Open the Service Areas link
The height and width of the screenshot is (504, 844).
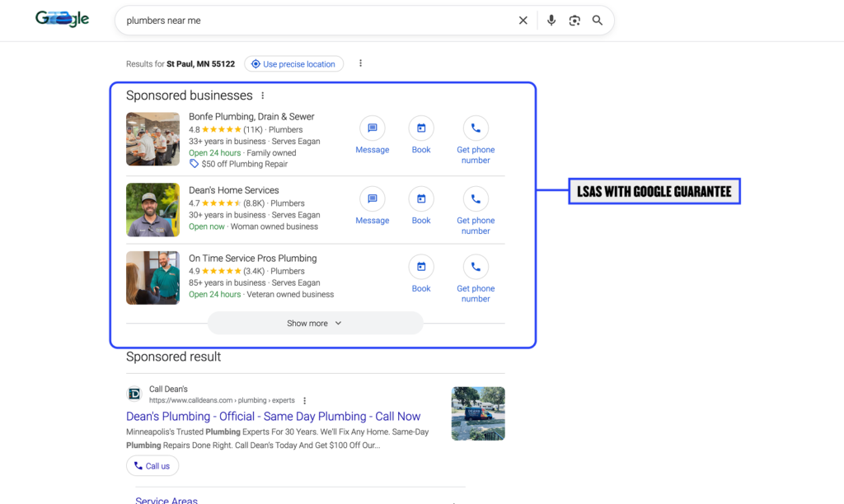(x=166, y=500)
